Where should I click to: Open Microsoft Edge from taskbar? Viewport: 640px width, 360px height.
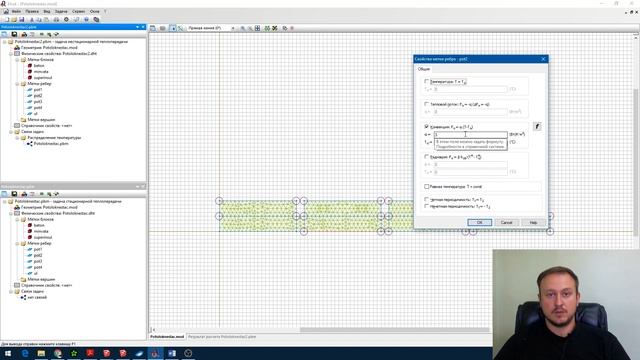tap(25, 353)
